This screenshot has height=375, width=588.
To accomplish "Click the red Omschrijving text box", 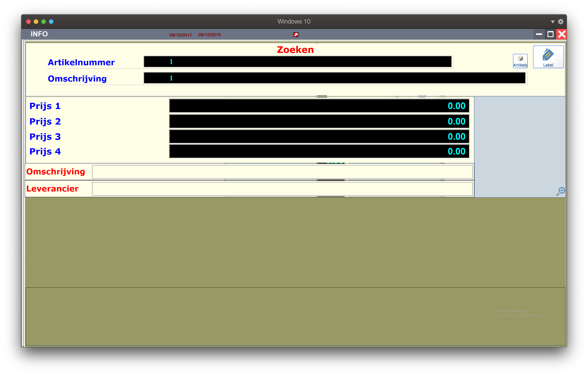I will pyautogui.click(x=282, y=172).
